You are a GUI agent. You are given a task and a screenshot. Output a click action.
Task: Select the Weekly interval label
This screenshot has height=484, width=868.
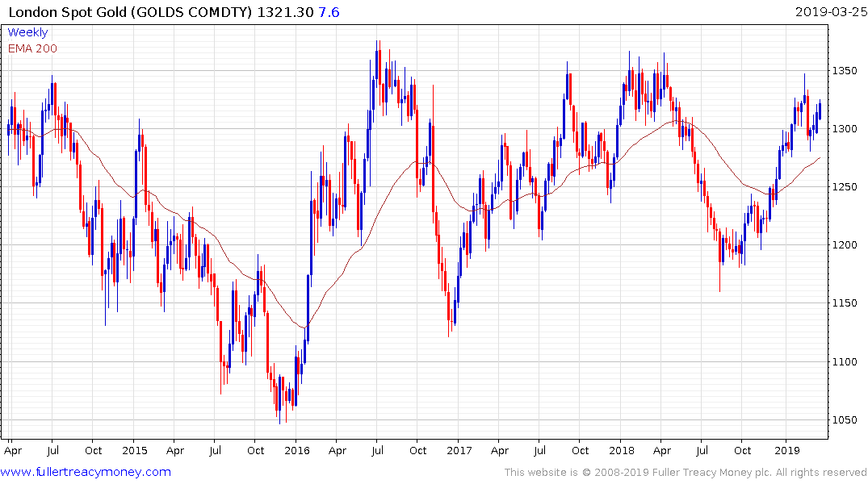point(27,32)
